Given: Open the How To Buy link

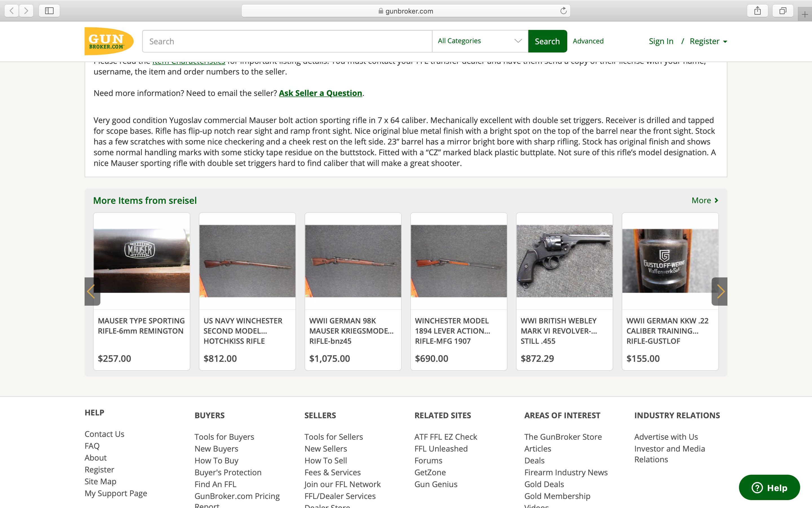Looking at the screenshot, I should (217, 461).
